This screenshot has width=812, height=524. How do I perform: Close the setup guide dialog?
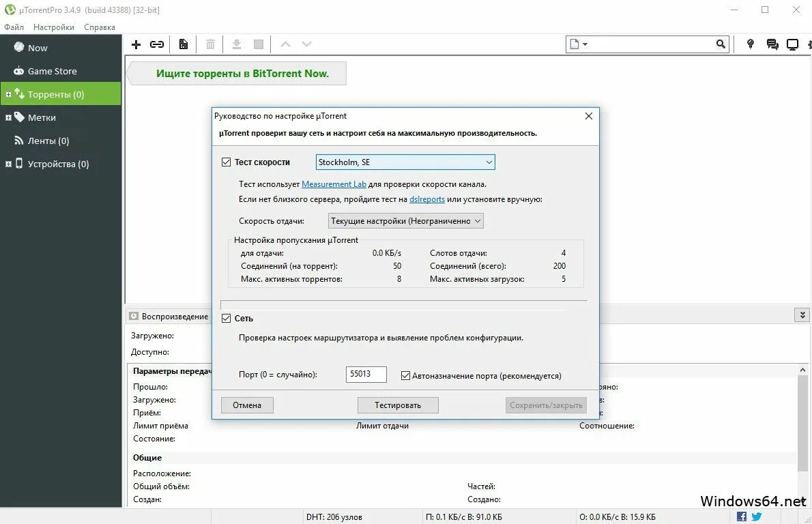[x=589, y=116]
